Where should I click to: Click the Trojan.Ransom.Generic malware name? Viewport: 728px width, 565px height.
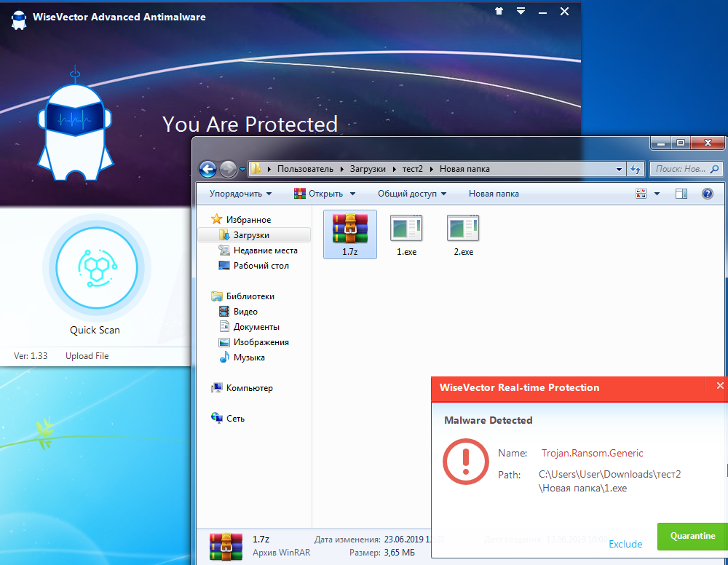[x=593, y=453]
